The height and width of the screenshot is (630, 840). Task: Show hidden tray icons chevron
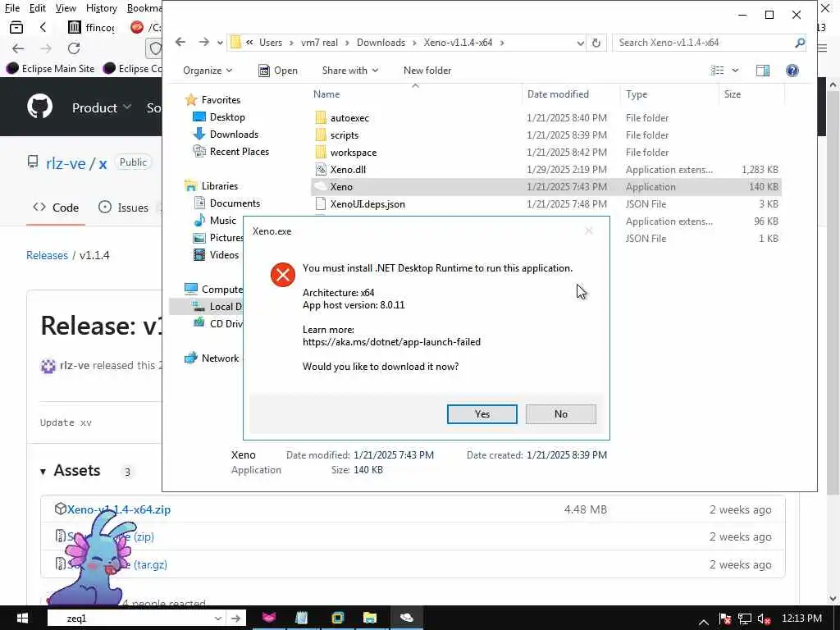tap(703, 622)
